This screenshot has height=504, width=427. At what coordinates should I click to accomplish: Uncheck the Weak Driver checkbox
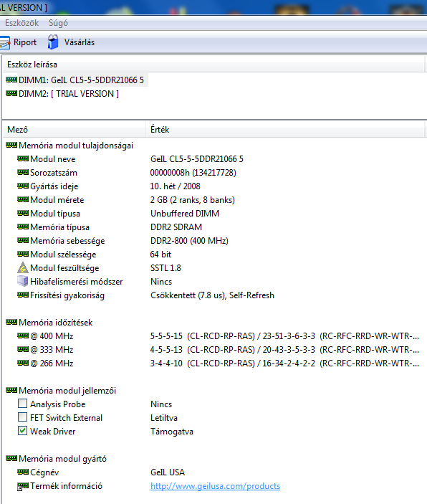click(22, 431)
